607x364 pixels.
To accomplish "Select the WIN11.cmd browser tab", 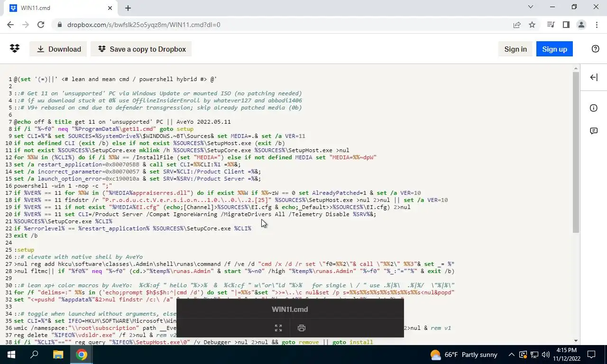I will [60, 8].
